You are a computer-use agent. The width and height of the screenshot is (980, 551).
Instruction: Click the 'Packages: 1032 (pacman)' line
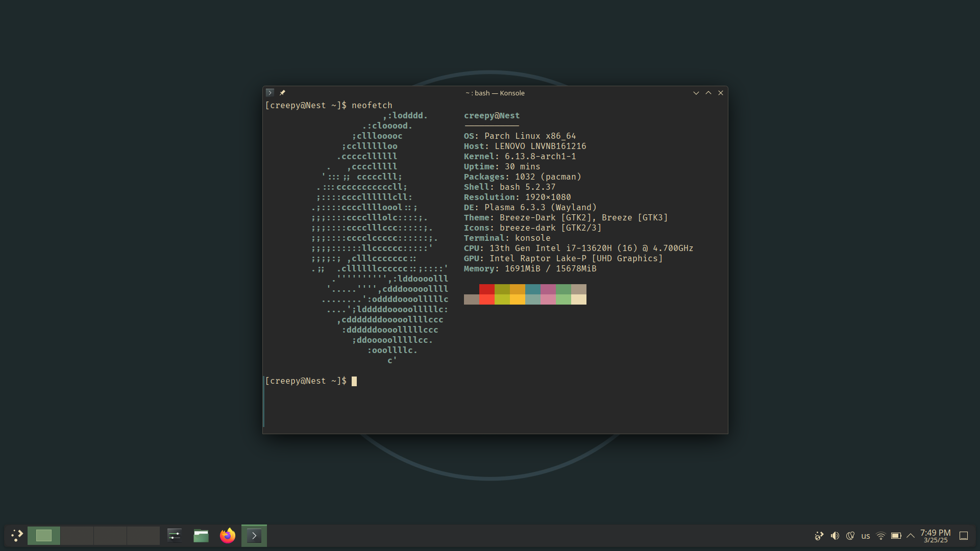(523, 177)
